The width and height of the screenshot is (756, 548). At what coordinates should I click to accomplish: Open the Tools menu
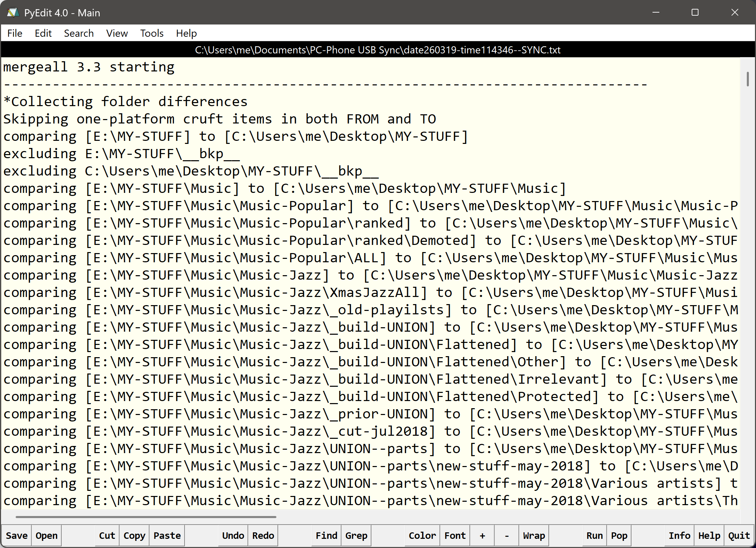(152, 33)
